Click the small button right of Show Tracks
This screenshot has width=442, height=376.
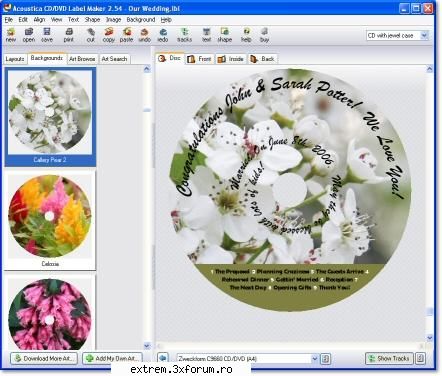click(420, 358)
